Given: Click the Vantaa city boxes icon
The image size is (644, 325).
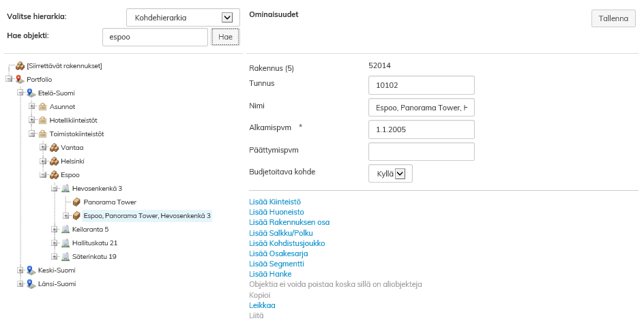Looking at the screenshot, I should tap(54, 148).
